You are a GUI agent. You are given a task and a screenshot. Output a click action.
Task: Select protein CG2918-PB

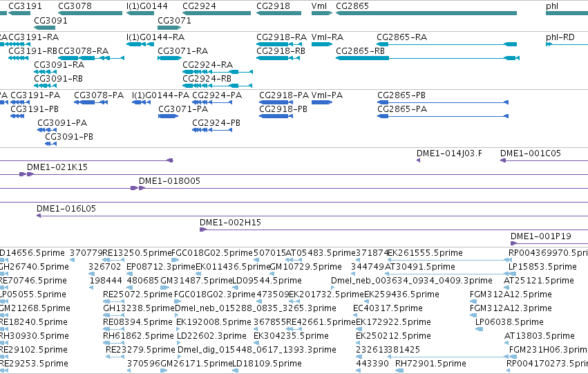coord(276,116)
